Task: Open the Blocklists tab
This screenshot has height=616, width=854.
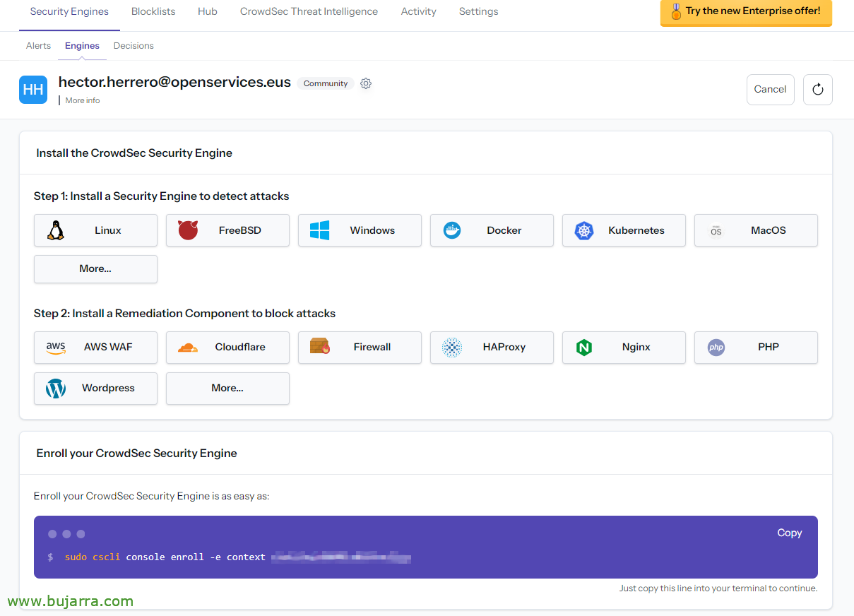Action: pyautogui.click(x=153, y=11)
